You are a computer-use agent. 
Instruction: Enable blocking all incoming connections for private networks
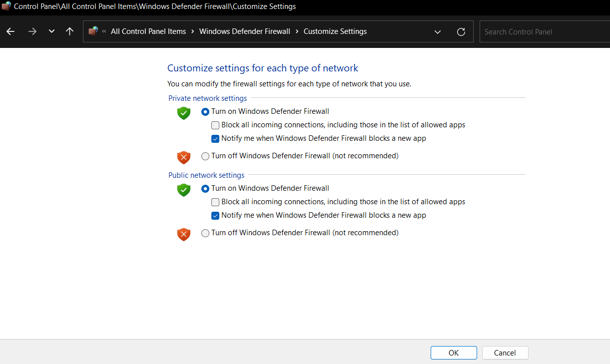click(x=215, y=125)
